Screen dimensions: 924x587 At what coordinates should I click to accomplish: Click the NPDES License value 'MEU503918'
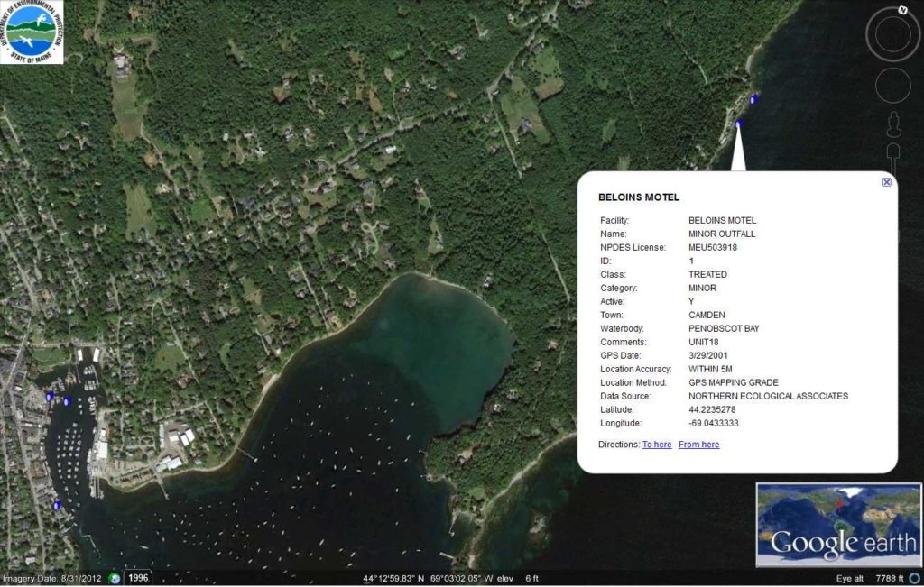pyautogui.click(x=713, y=247)
